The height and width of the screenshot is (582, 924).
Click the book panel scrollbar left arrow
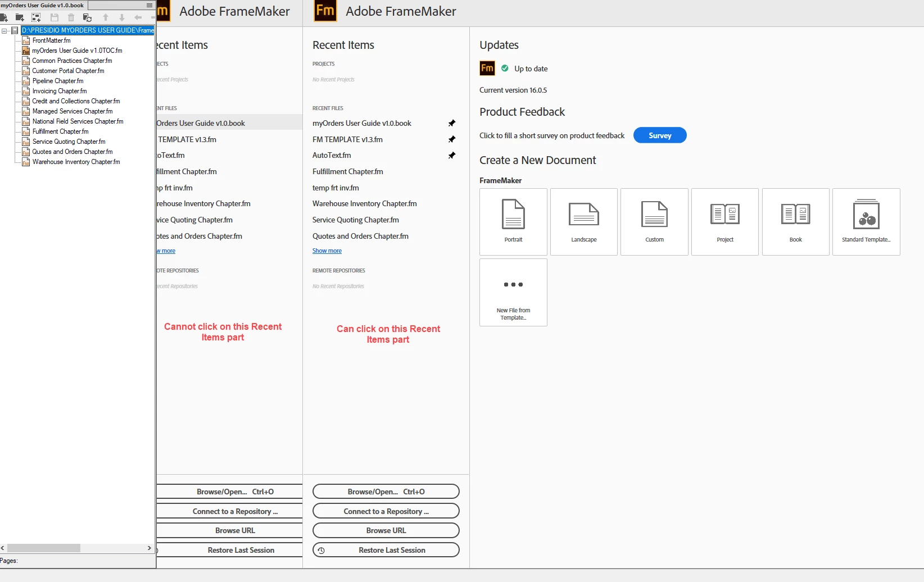3,548
